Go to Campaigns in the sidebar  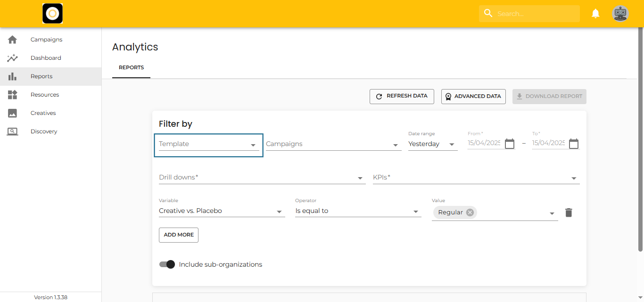pyautogui.click(x=46, y=40)
